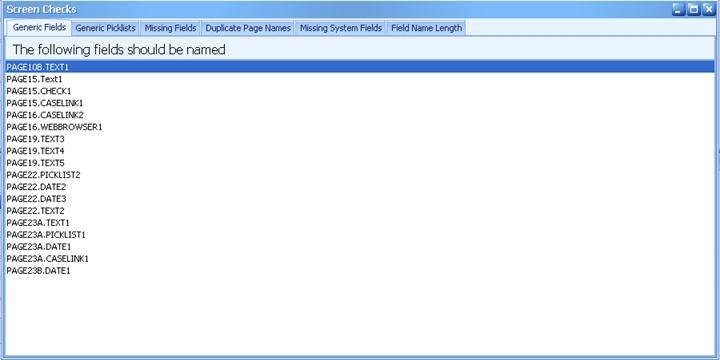This screenshot has height=360, width=720.
Task: Highlight the PAGE22.DATE2 entry
Action: 360,187
